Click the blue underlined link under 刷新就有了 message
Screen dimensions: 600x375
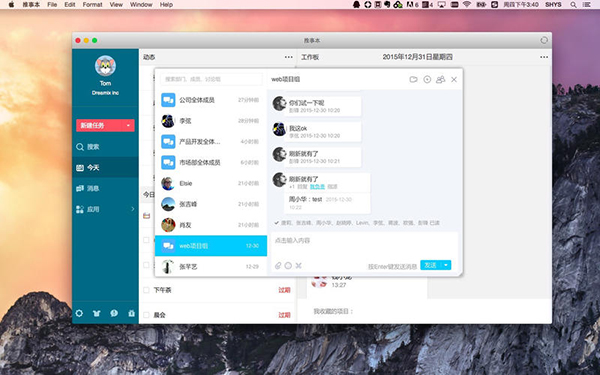317,187
